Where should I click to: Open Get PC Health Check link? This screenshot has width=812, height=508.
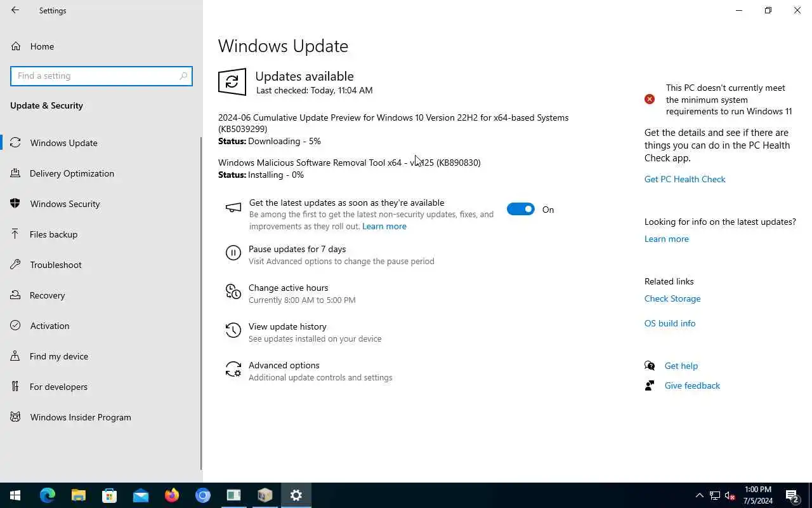pos(684,179)
